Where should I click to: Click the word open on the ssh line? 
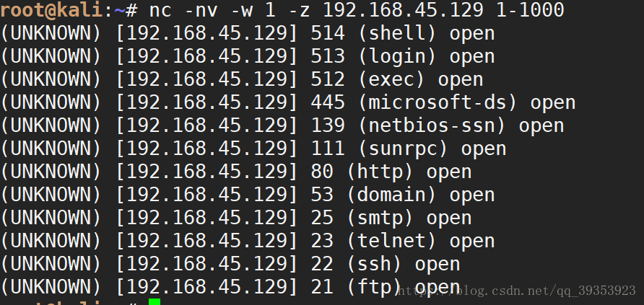438,265
